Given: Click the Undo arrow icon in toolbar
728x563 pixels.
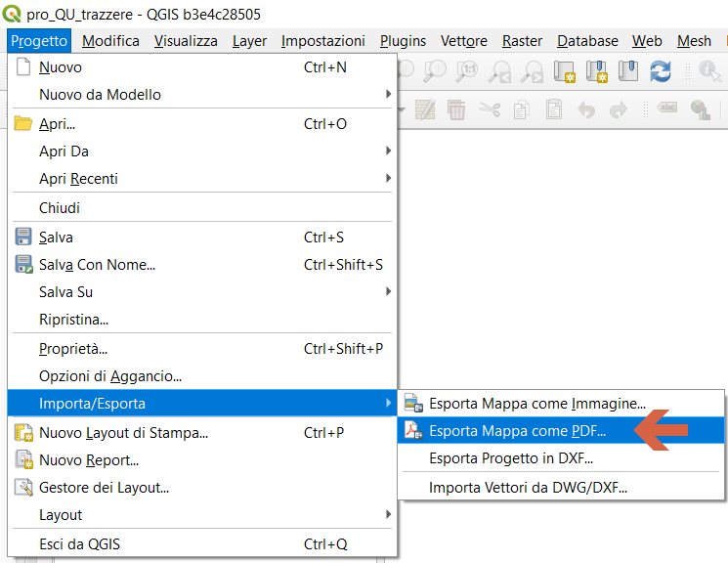Looking at the screenshot, I should 585,109.
